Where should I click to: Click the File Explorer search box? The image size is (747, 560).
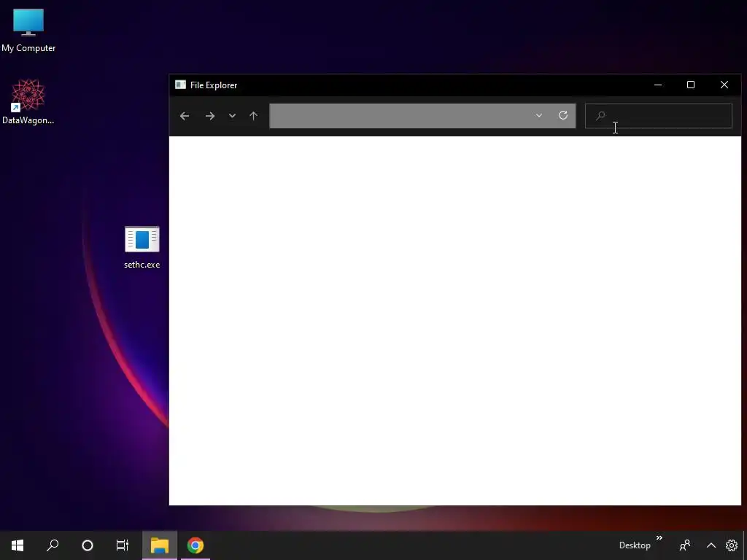click(659, 116)
